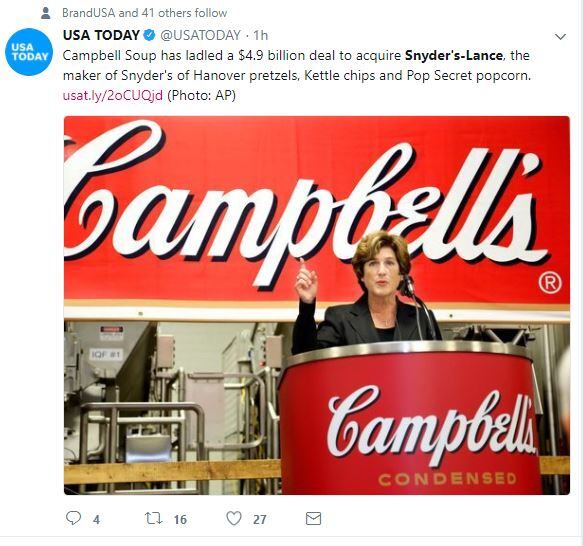This screenshot has height=546, width=583.
Task: Click "BrandUSA and 41 others follow" text
Action: point(145,13)
